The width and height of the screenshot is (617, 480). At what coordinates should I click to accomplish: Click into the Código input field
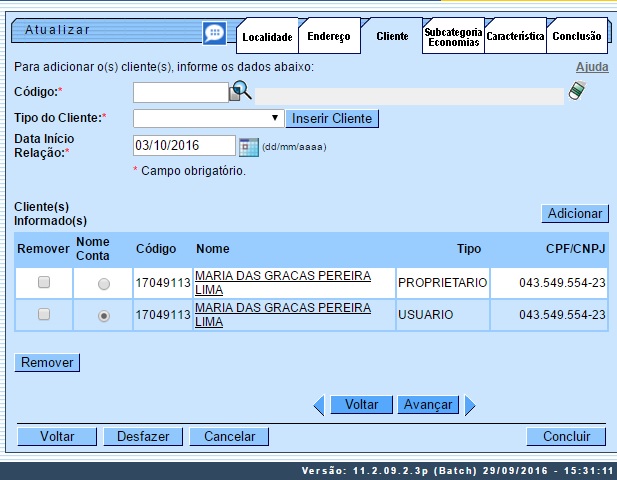180,92
